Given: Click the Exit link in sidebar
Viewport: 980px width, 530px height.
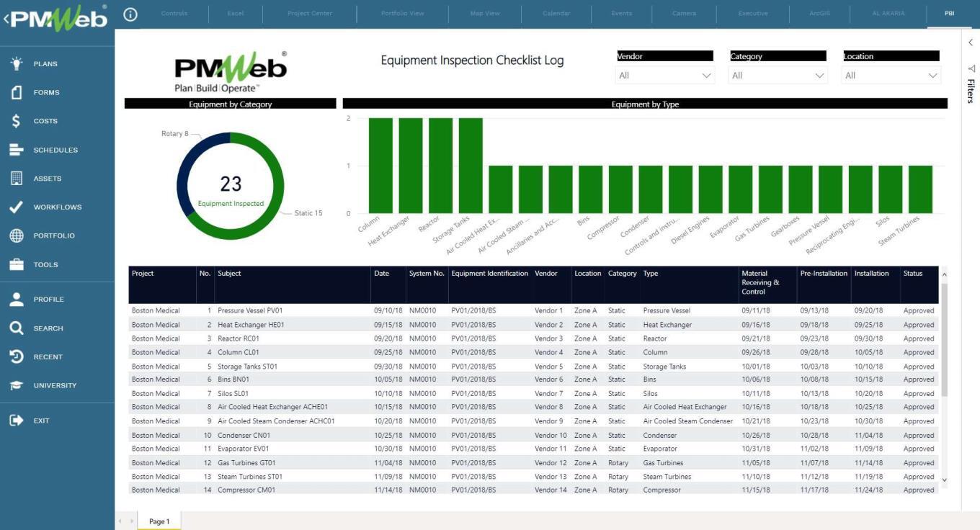Looking at the screenshot, I should 41,421.
